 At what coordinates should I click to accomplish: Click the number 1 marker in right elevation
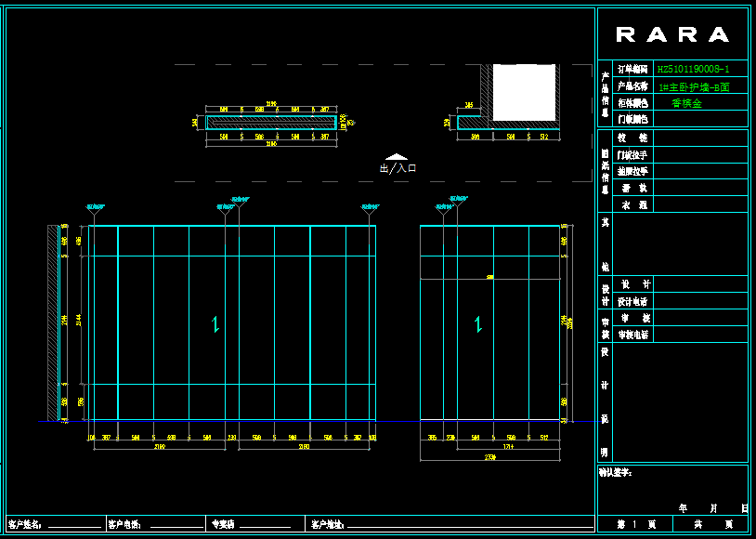[x=478, y=324]
